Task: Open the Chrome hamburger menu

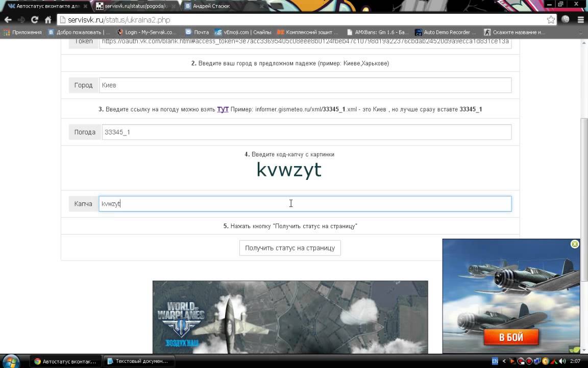Action: (x=580, y=19)
